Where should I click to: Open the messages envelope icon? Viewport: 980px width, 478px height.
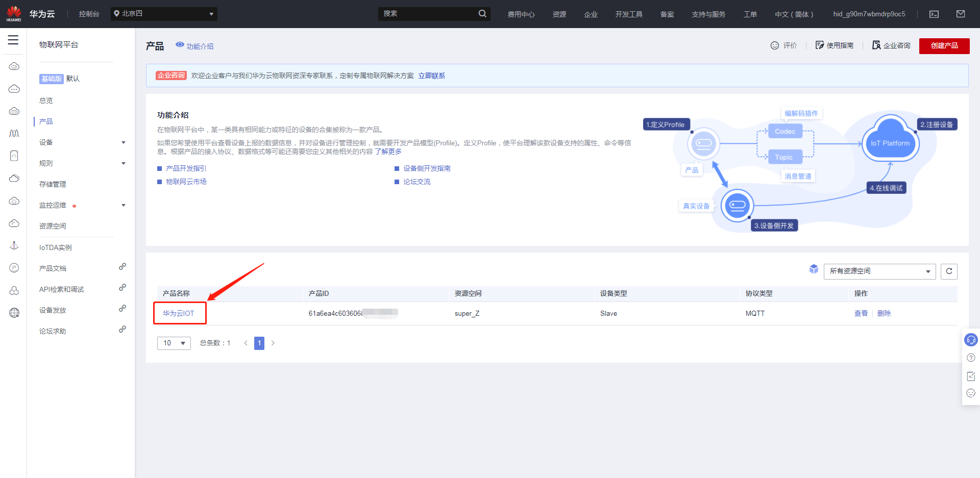960,14
